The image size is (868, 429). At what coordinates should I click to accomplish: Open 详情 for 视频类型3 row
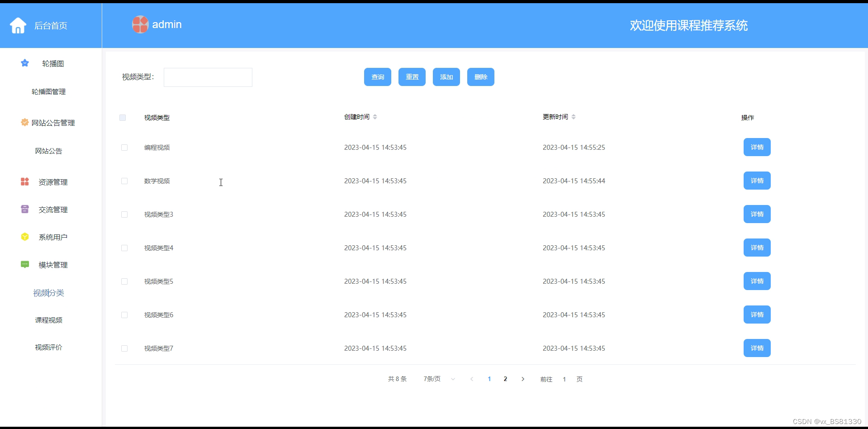pyautogui.click(x=757, y=214)
